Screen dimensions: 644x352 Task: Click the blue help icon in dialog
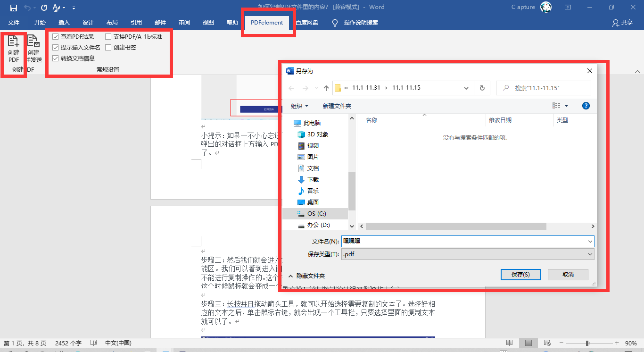pos(586,106)
